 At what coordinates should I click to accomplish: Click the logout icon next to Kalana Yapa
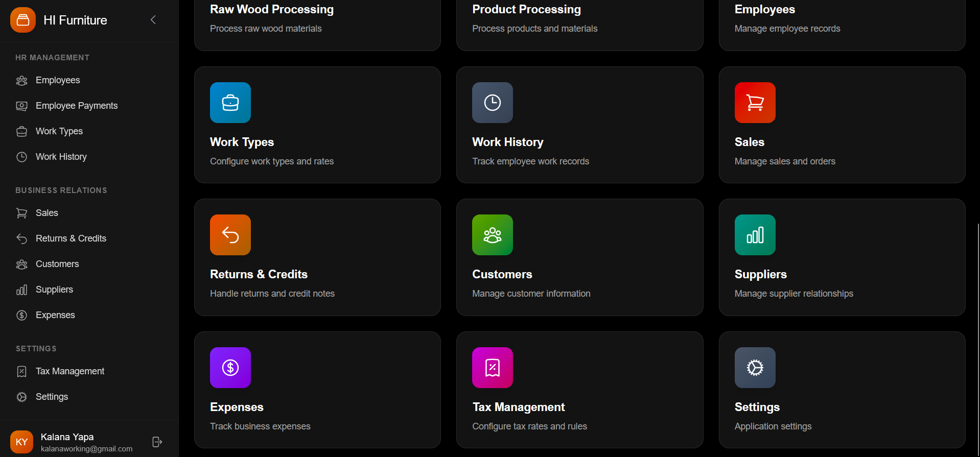157,442
